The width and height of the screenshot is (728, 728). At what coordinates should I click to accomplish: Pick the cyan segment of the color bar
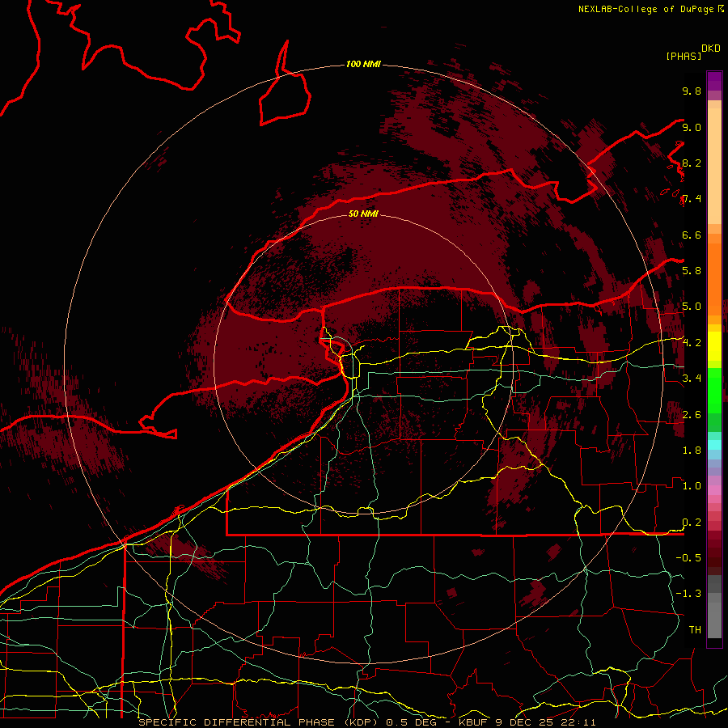pos(714,445)
